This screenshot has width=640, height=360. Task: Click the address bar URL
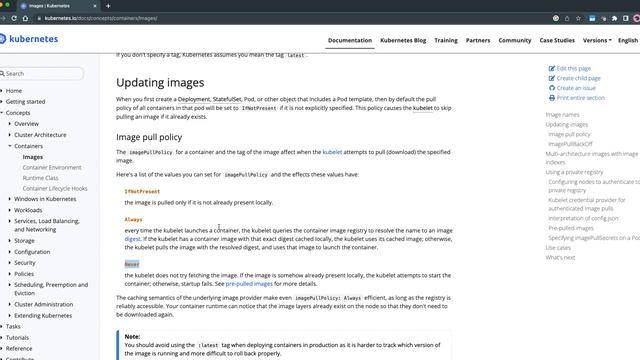(x=101, y=18)
